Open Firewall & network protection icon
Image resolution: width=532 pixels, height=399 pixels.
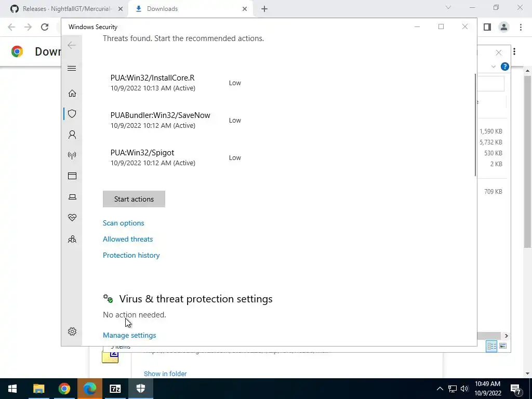pyautogui.click(x=72, y=155)
